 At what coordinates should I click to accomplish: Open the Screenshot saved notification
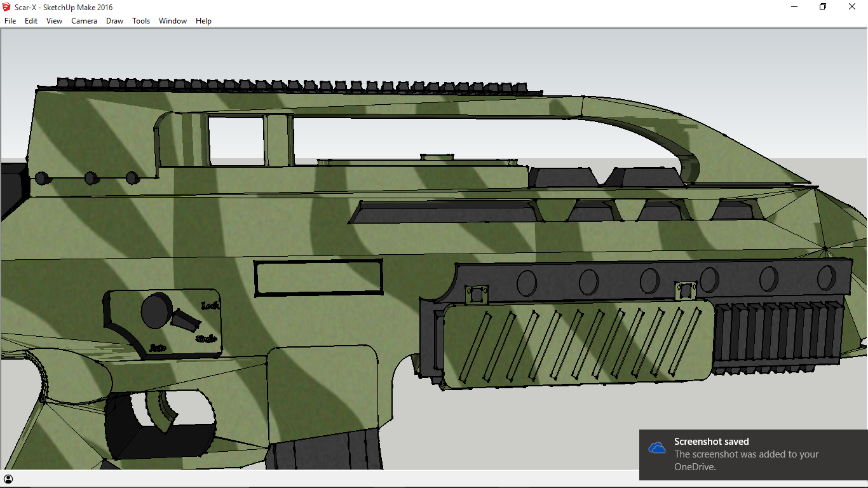[x=750, y=454]
